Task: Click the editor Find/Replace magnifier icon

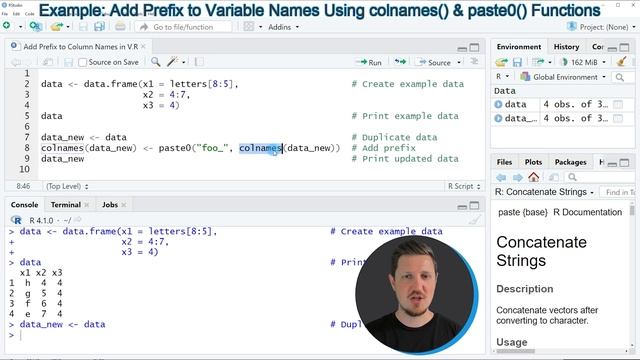Action: 156,62
